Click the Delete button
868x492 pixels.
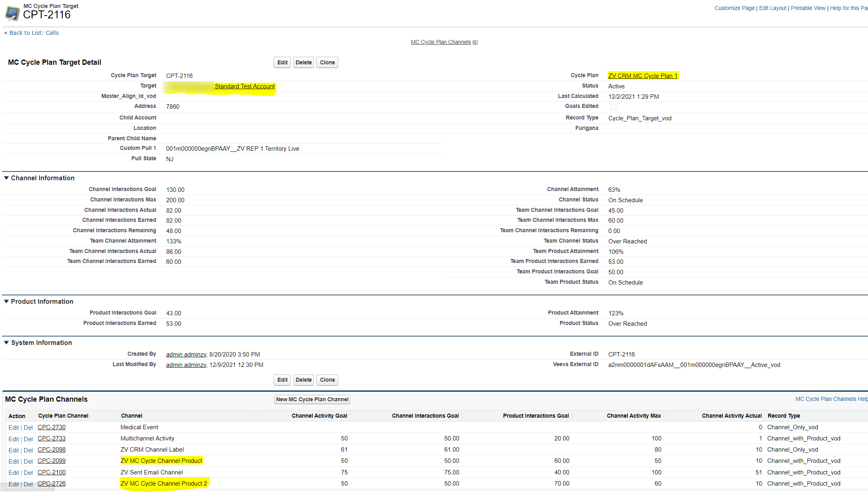click(x=304, y=62)
